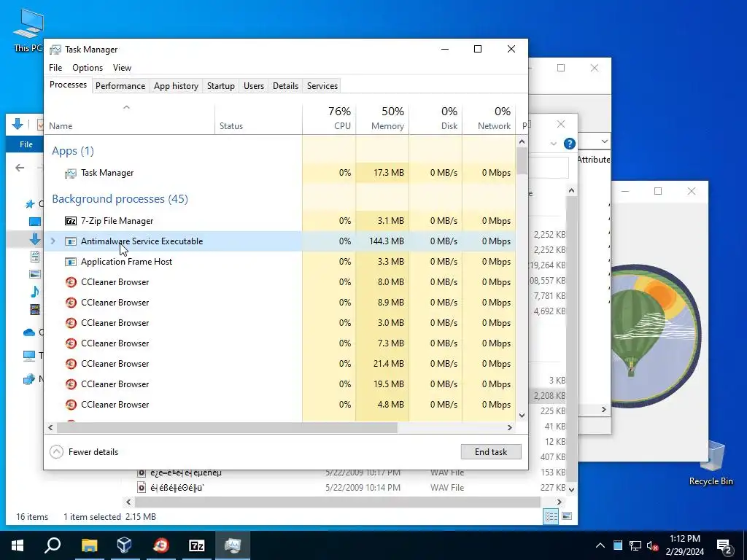Click the muted volume tray icon
Image resolution: width=747 pixels, height=560 pixels.
(653, 545)
